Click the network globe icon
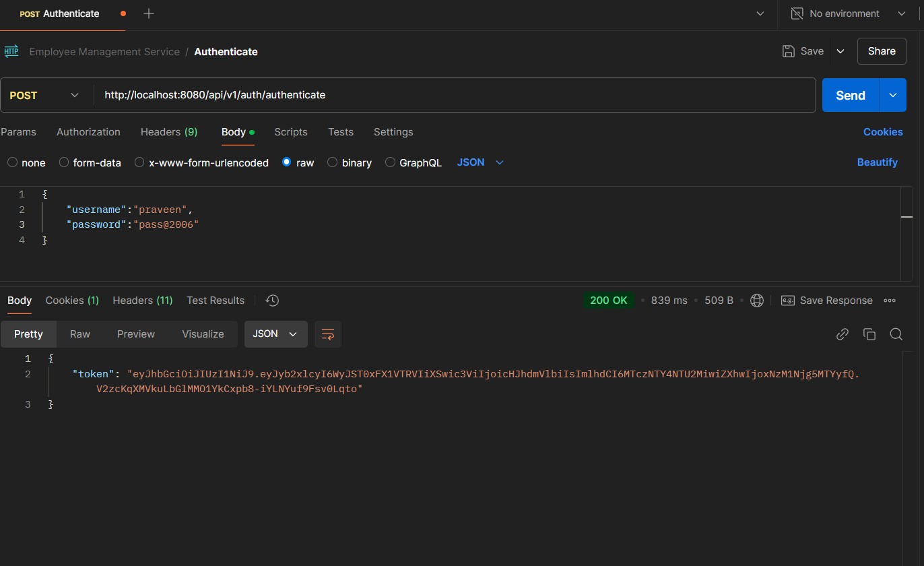924x566 pixels. click(x=757, y=301)
